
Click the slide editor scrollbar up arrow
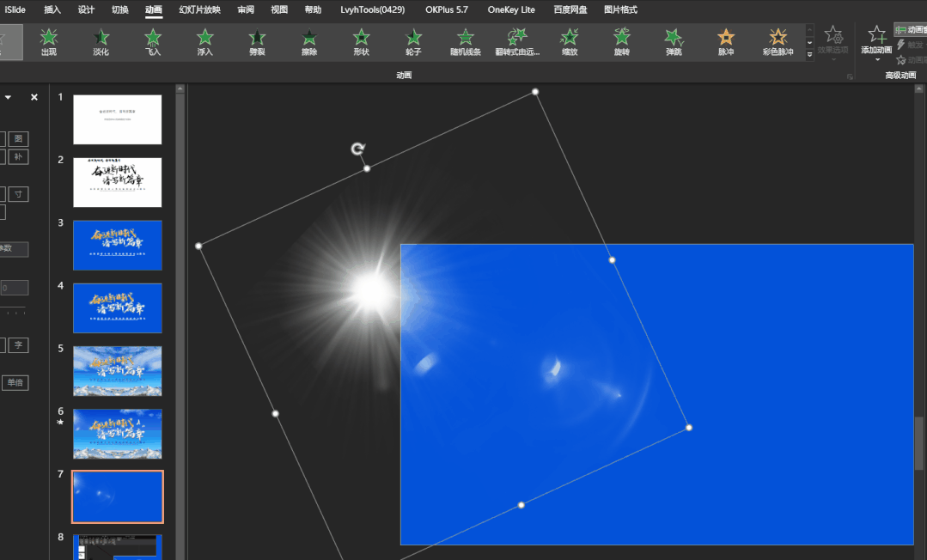point(918,88)
